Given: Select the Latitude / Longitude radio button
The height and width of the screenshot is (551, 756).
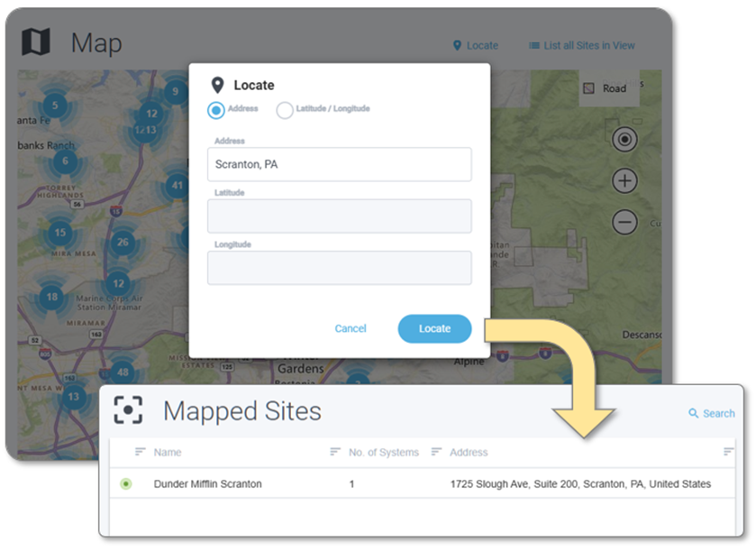Looking at the screenshot, I should (x=285, y=110).
